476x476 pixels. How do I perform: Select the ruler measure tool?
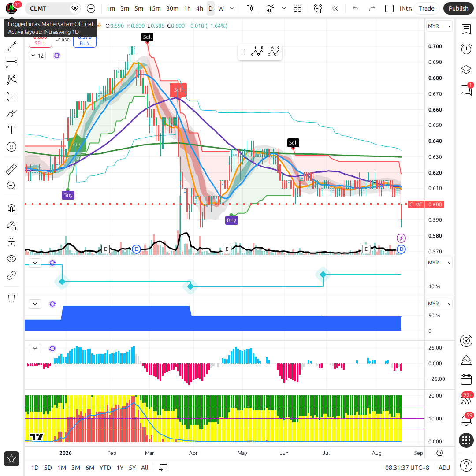[x=11, y=169]
